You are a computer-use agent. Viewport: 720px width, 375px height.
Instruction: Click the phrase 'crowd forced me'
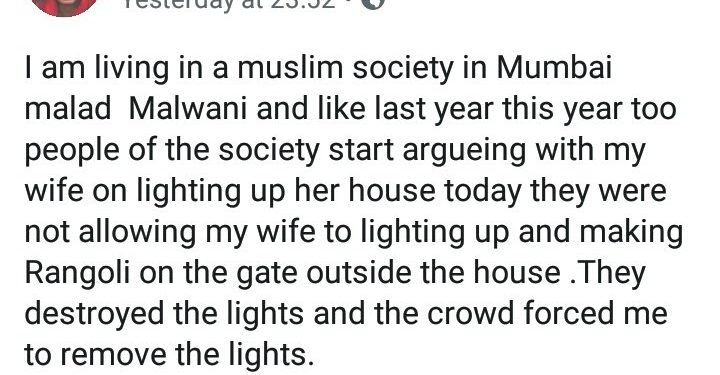547,313
